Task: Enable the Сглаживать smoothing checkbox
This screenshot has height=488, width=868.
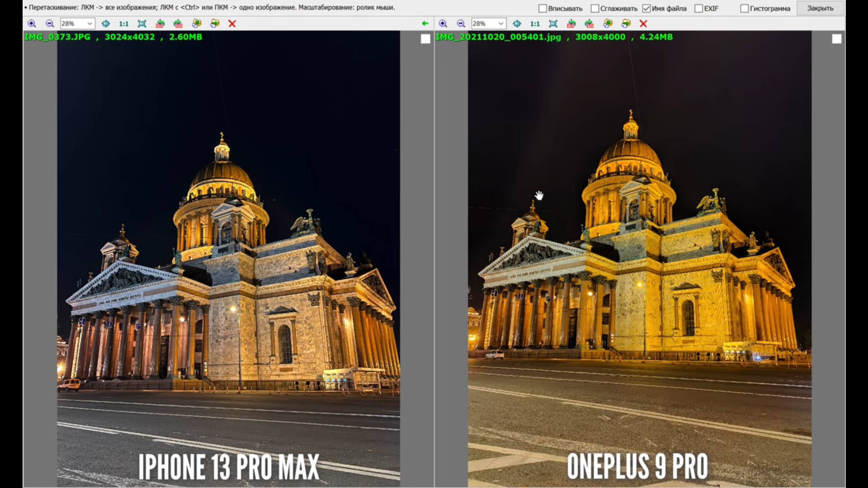Action: click(595, 9)
